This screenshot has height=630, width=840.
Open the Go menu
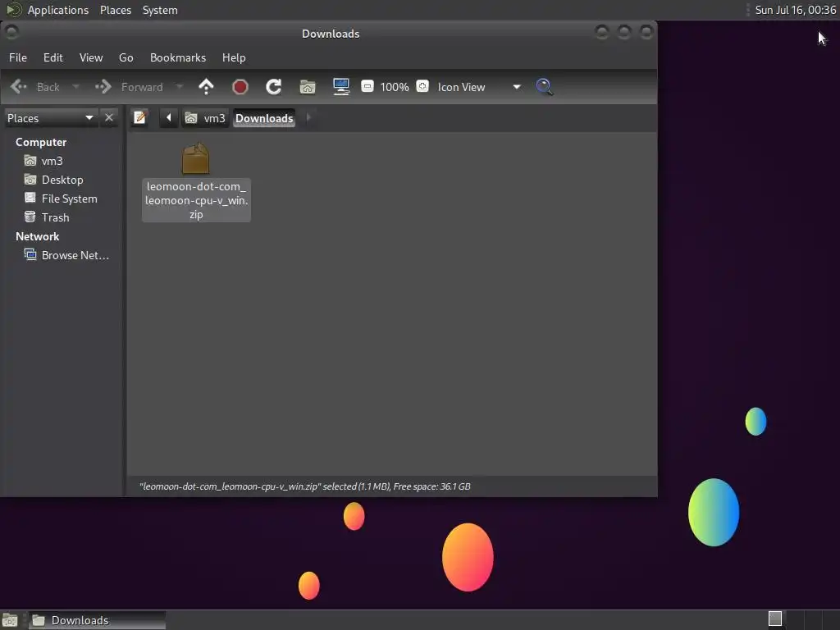[126, 57]
